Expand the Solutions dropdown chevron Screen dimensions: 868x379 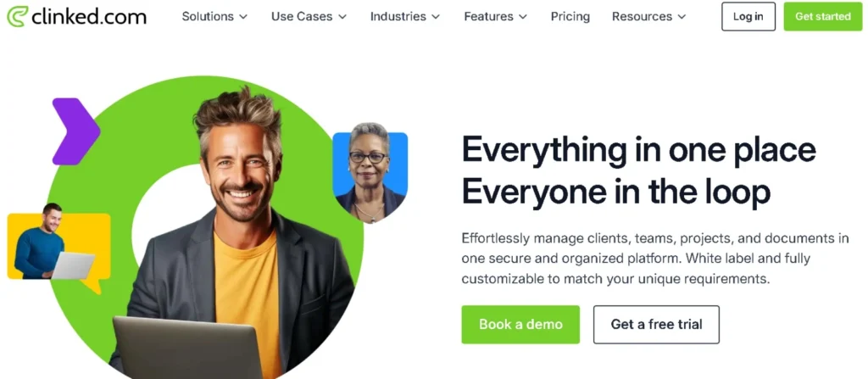[x=243, y=17]
